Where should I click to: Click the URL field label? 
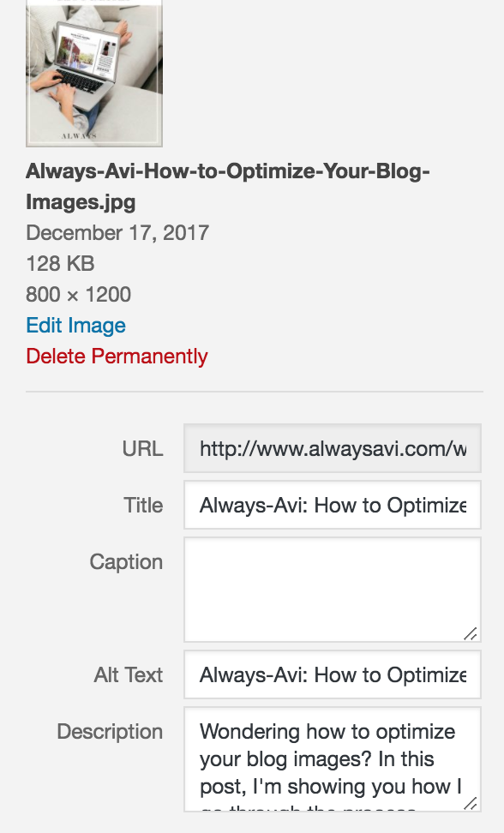(142, 449)
